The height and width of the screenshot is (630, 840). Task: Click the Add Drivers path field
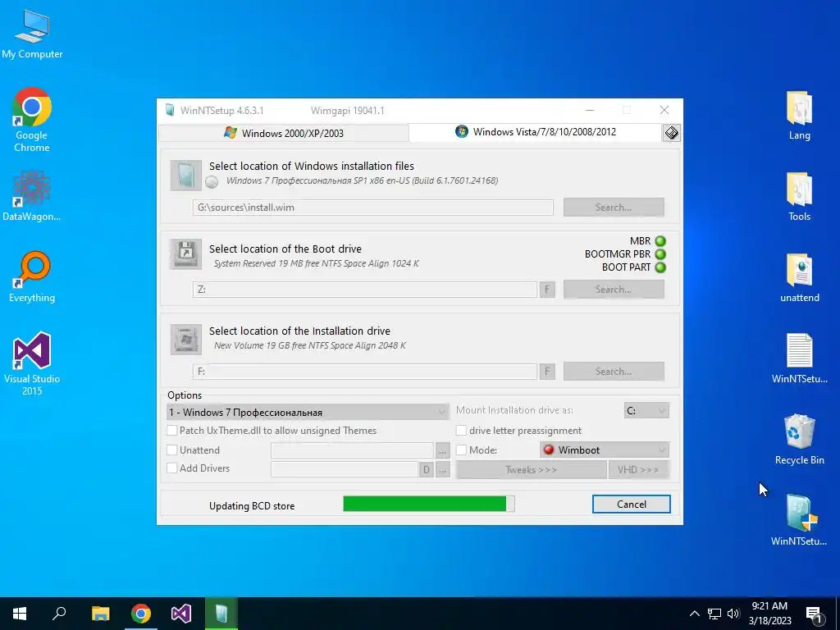coord(345,469)
